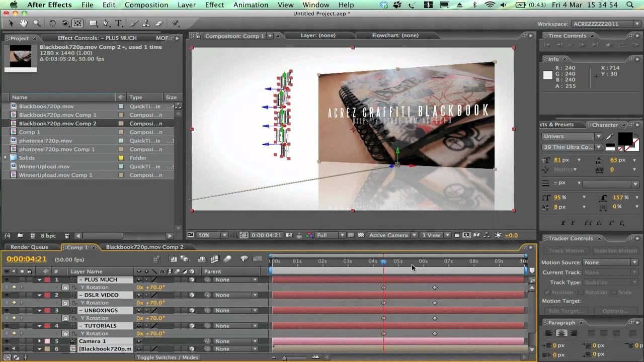Hide the PLUS MUCH layer
This screenshot has width=644, height=362.
[7, 280]
